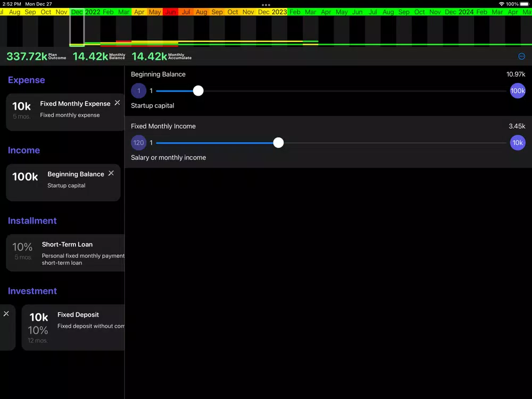Tap the 10k maximum Fixed Monthly Income button
Screen dimensions: 532x399
coord(518,143)
